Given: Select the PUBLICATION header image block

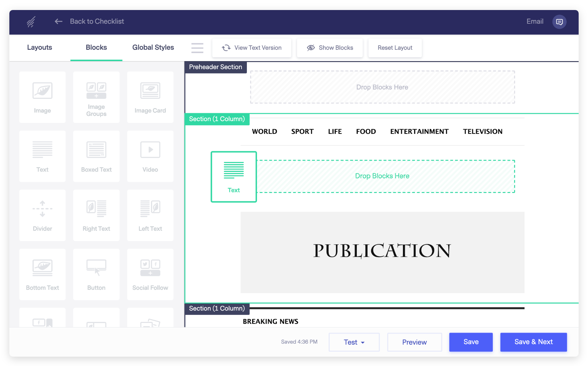Looking at the screenshot, I should pos(382,252).
